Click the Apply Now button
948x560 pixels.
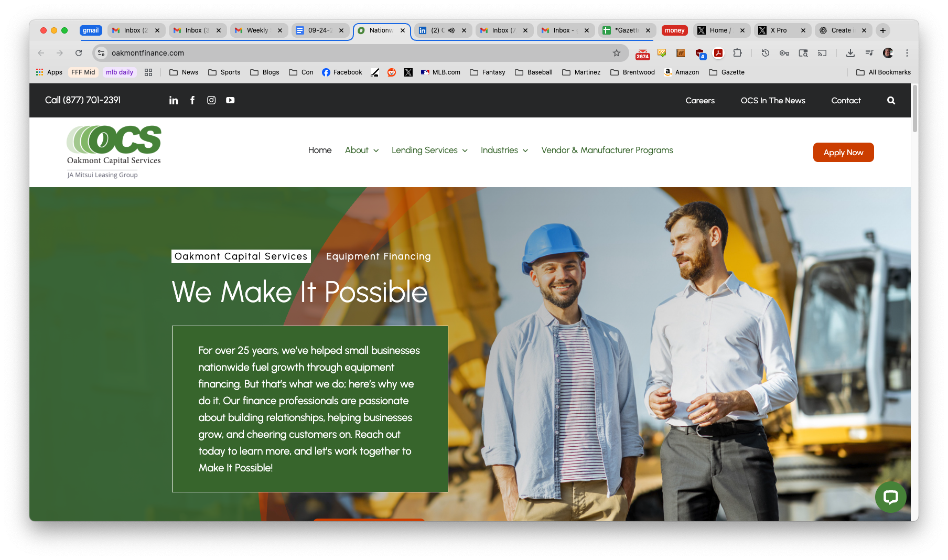tap(843, 153)
